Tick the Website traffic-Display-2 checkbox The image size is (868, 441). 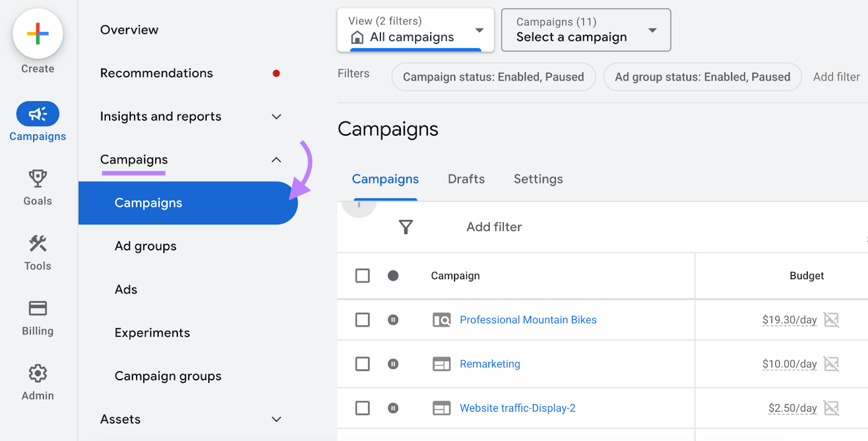[362, 408]
